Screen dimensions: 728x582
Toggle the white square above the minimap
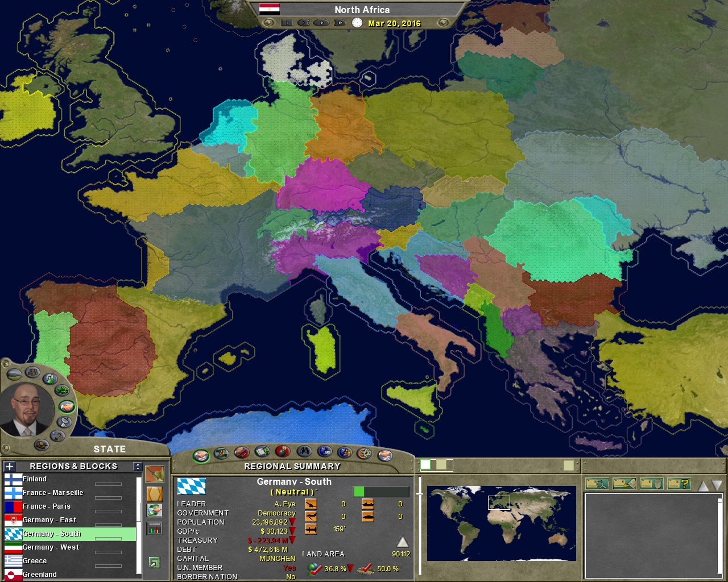(x=425, y=465)
